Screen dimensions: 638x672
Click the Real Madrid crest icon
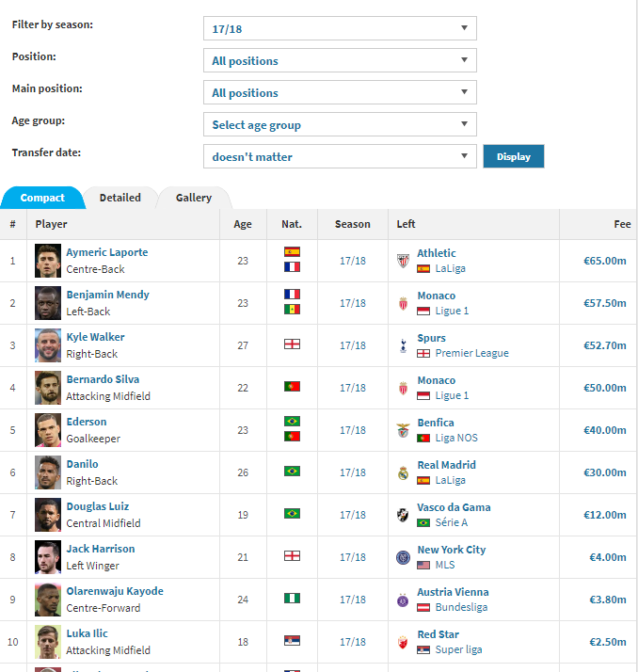(x=403, y=472)
